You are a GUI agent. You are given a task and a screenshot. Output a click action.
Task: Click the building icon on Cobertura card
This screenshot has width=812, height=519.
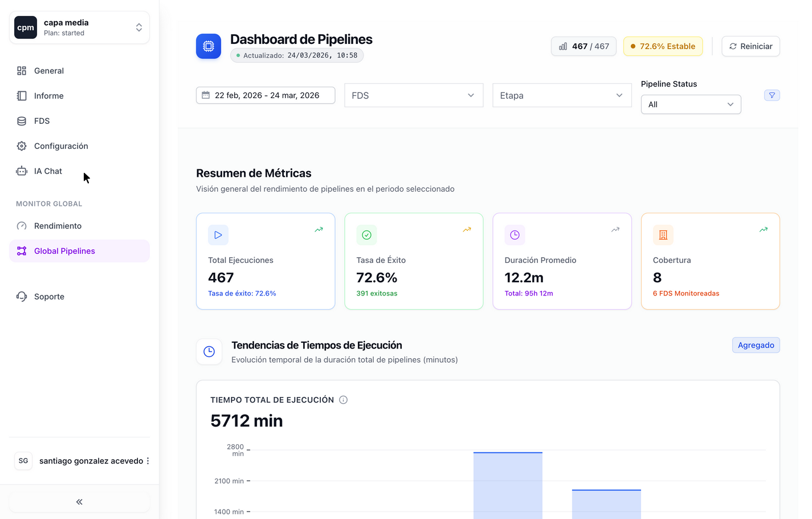coord(663,235)
